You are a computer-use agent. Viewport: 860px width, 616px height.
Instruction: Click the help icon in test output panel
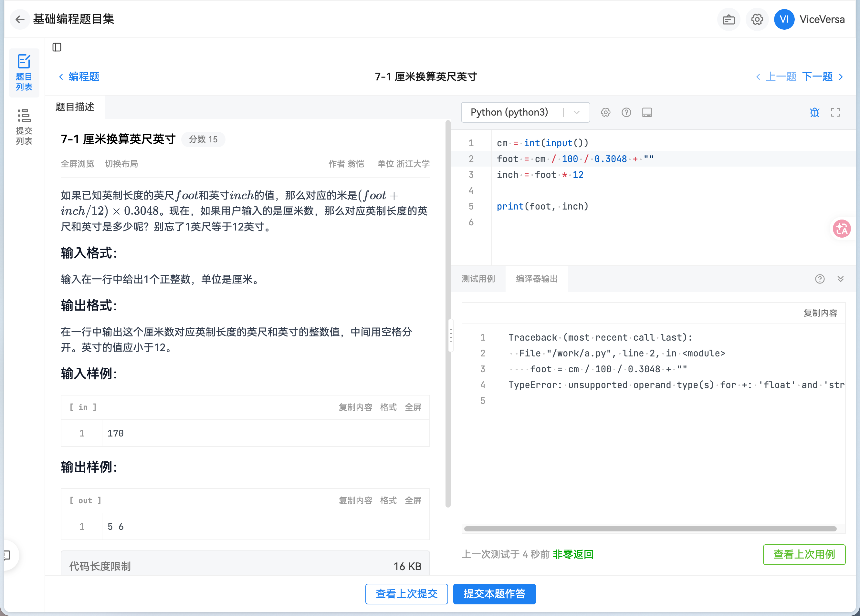point(820,279)
